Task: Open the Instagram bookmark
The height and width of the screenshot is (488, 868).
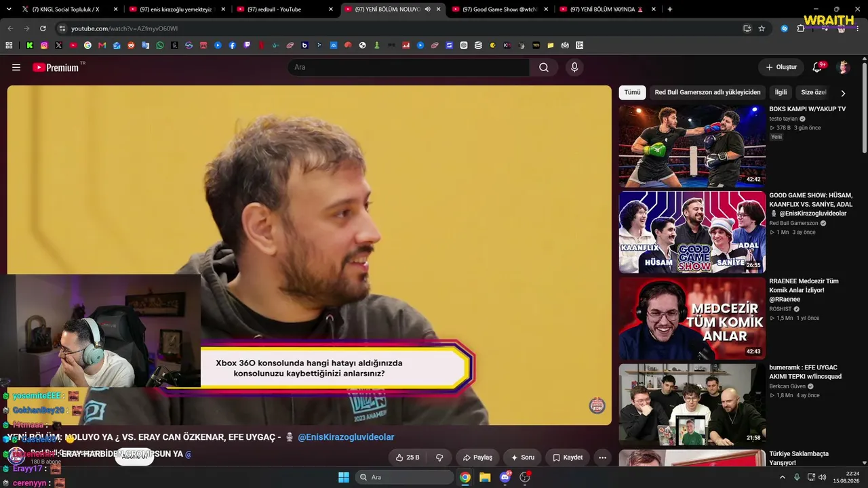Action: (44, 45)
